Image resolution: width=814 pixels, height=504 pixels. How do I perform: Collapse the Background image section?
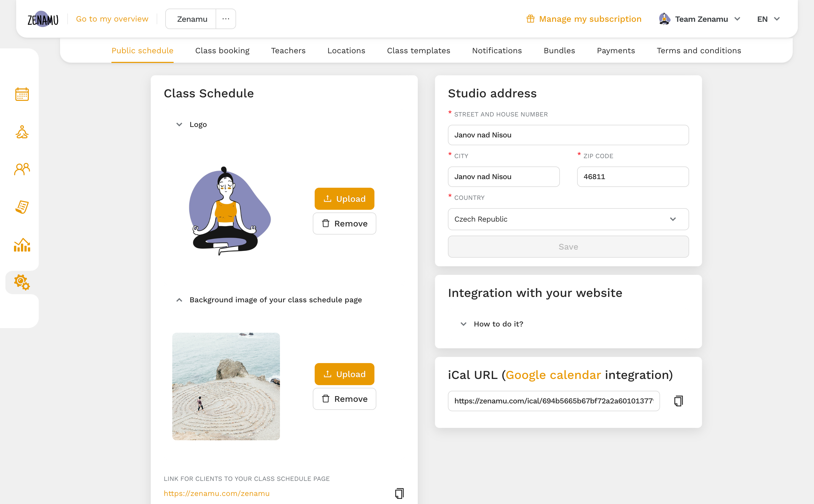pos(179,300)
